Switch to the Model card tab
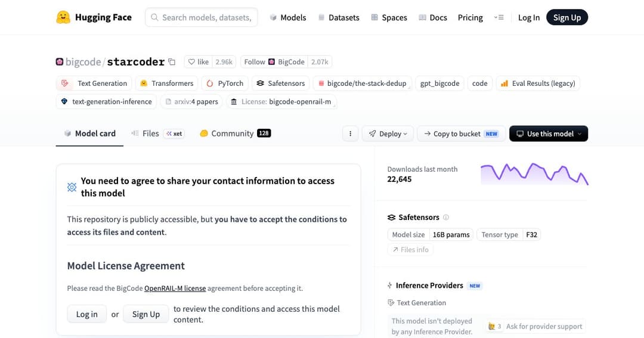 [89, 134]
